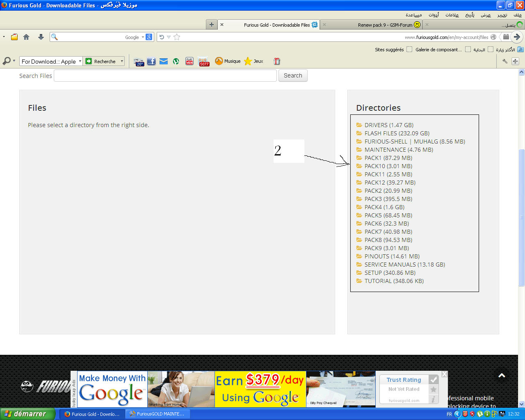The image size is (525, 420).
Task: Open the أدوات (Tools) menu
Action: (434, 15)
